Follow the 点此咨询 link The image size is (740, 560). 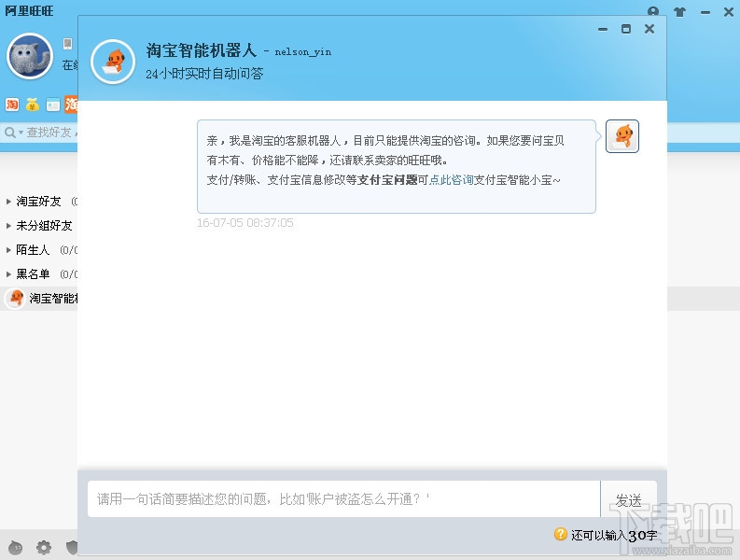point(451,180)
